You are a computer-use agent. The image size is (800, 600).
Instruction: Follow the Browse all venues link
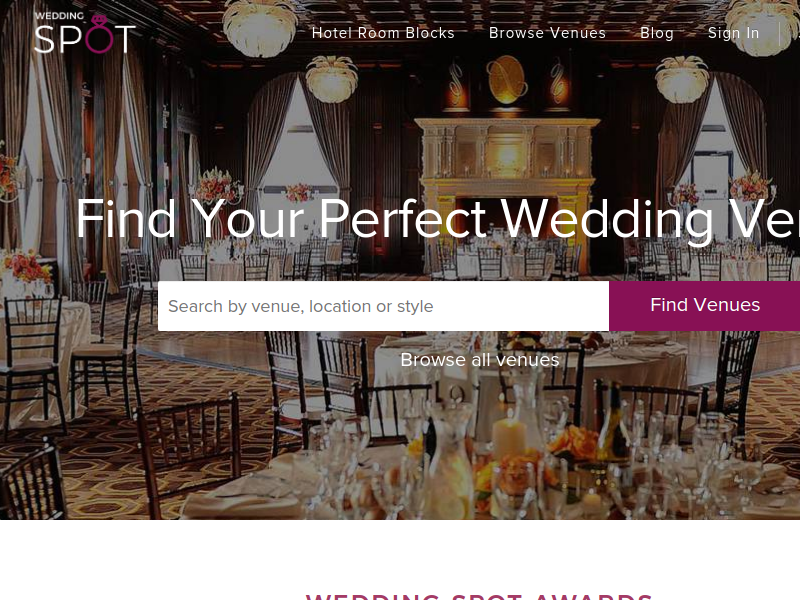point(480,360)
